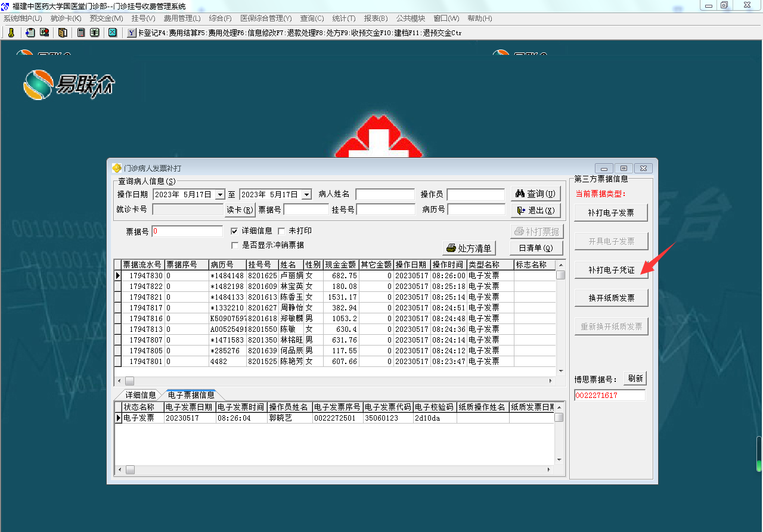Screen dimensions: 763x532
Task: Click the 博思票据号 field showing 0022271617
Action: pyautogui.click(x=610, y=395)
